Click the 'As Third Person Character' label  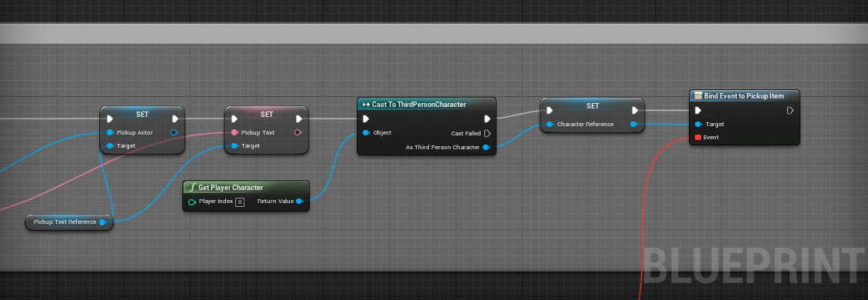point(444,147)
